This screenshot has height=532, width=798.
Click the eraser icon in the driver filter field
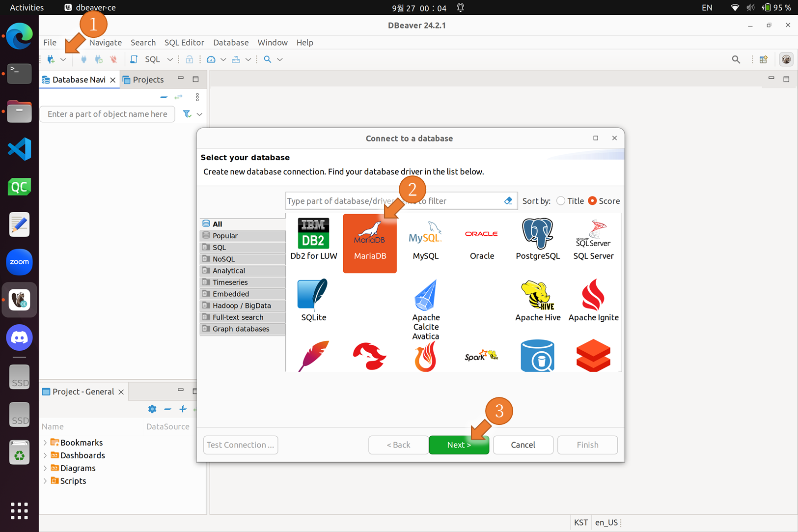pyautogui.click(x=508, y=201)
